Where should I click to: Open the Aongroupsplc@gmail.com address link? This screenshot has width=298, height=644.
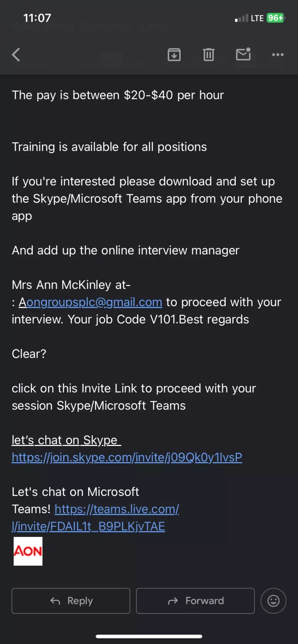[x=90, y=302]
